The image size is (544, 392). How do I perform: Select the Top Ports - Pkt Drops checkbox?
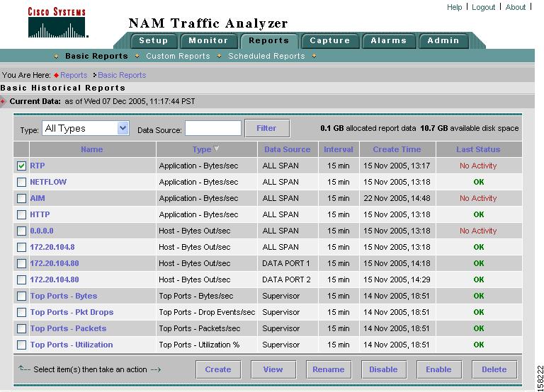[x=21, y=312]
